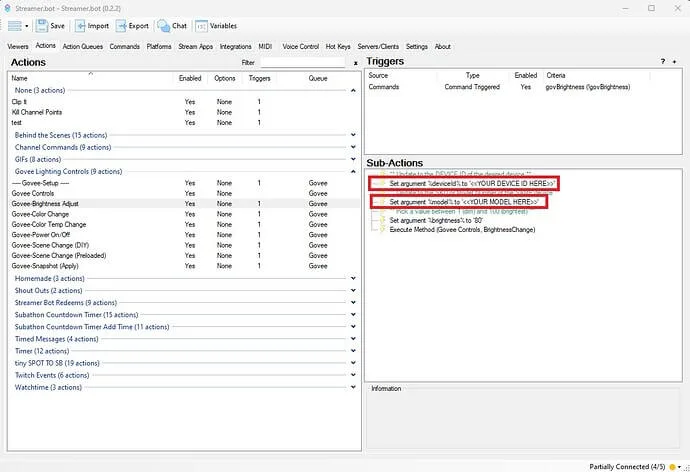
Task: Open the MIDI tab
Action: pos(265,47)
